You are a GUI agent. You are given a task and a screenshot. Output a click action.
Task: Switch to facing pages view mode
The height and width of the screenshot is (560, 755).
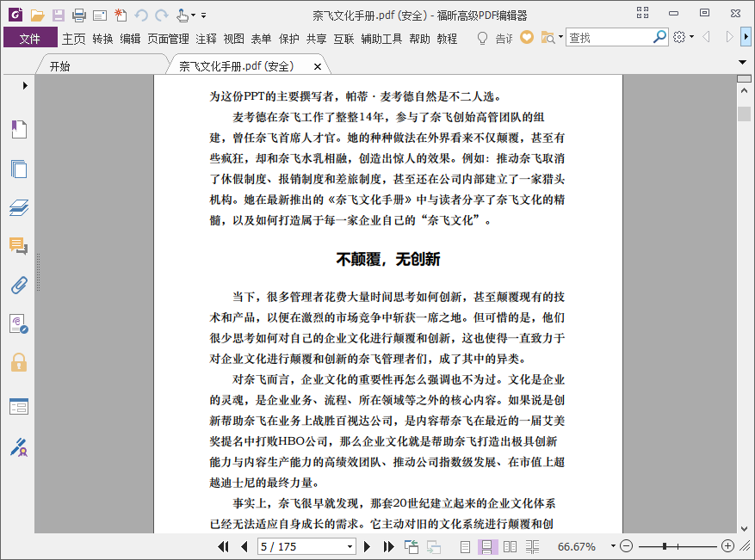click(x=510, y=547)
